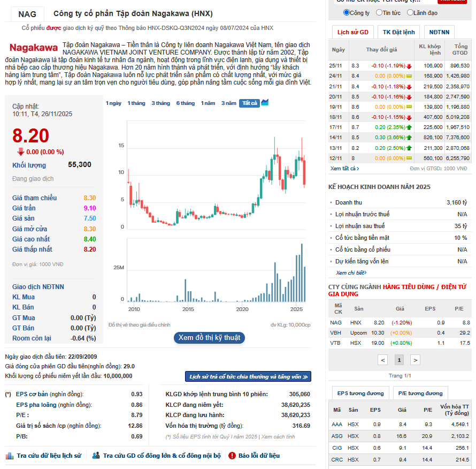Click the Giá trần value 9.10

click(x=90, y=208)
